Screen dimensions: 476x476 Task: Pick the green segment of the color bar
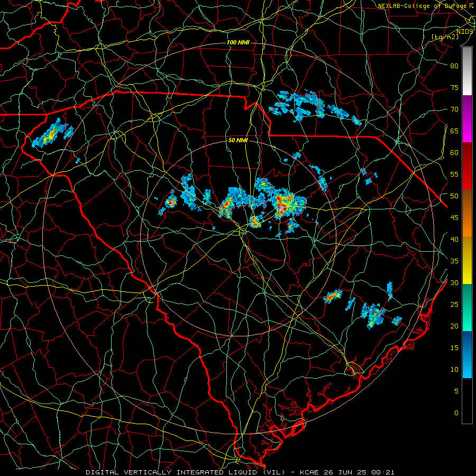pos(467,307)
